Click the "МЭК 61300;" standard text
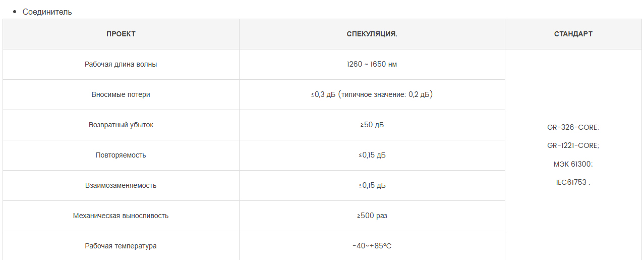 point(573,164)
